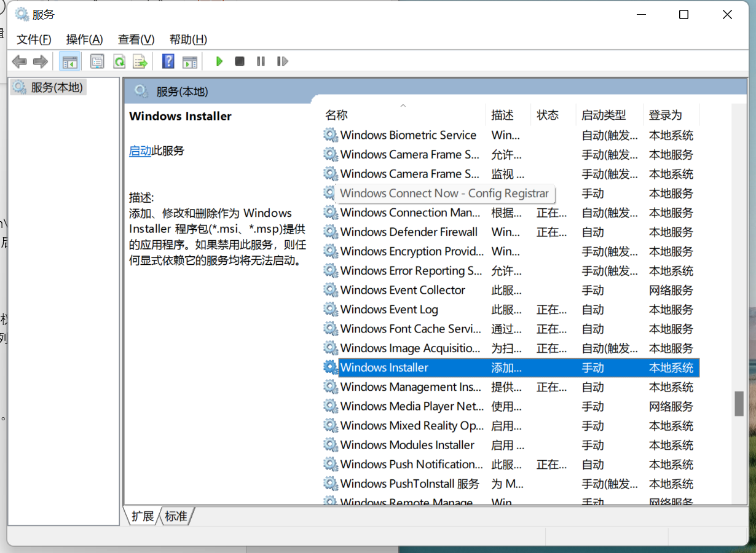
Task: Click the gear icon beside Windows Installer
Action: tap(331, 367)
